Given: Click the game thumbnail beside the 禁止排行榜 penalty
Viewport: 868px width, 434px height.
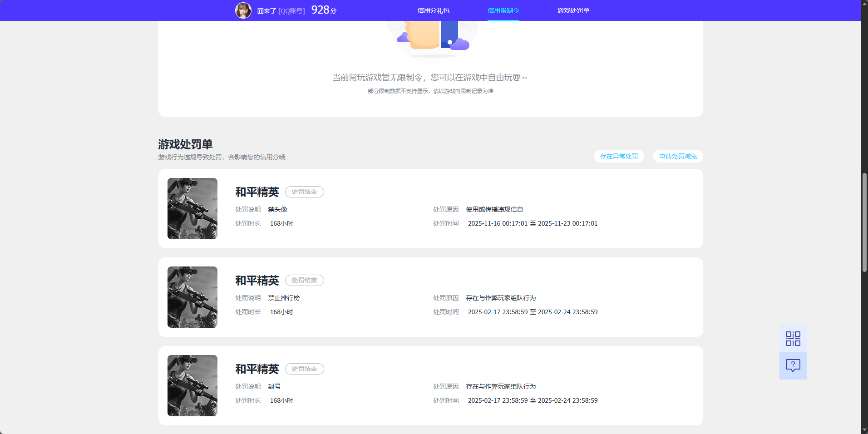Looking at the screenshot, I should 192,297.
